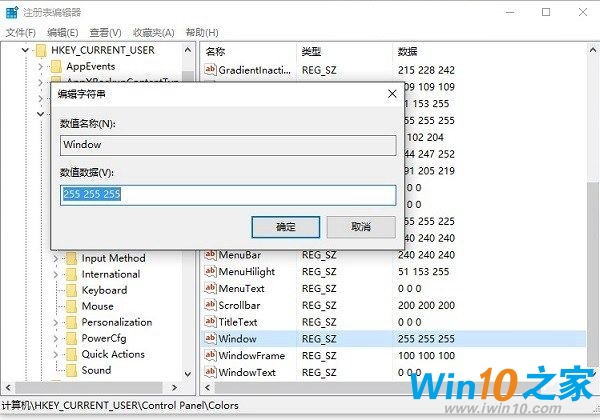Select the Mouse key label
This screenshot has width=600, height=420.
click(98, 306)
